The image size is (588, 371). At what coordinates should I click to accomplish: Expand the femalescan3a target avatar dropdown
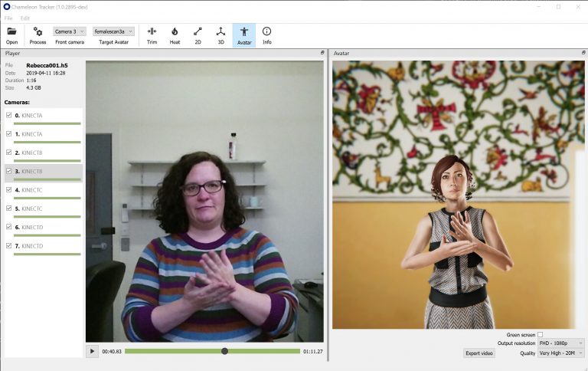point(113,31)
